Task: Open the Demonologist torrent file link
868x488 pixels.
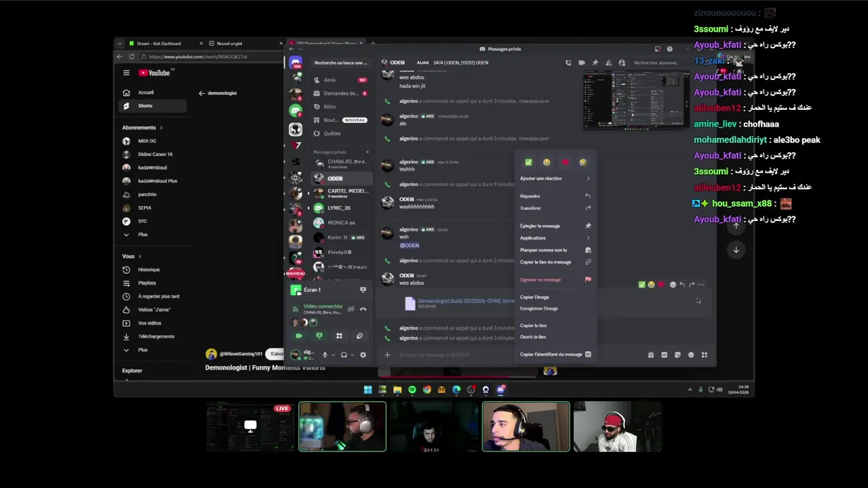Action: click(466, 300)
